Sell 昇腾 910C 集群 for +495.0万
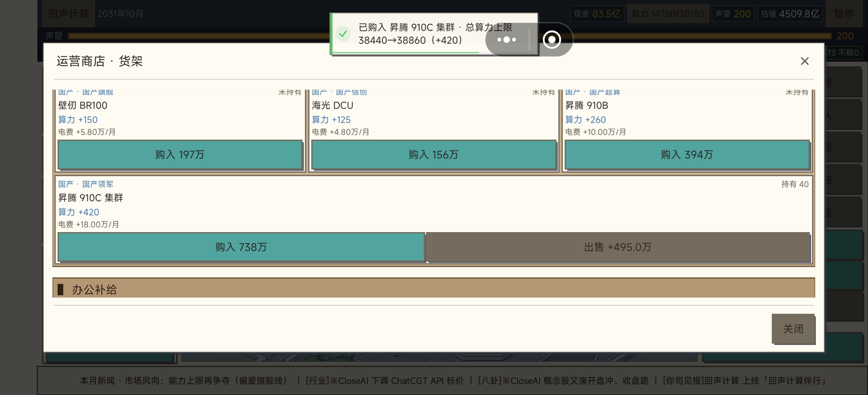The image size is (868, 395). [x=618, y=247]
